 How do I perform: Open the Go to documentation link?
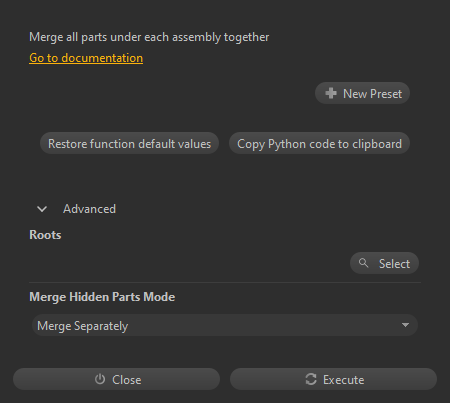pyautogui.click(x=86, y=58)
